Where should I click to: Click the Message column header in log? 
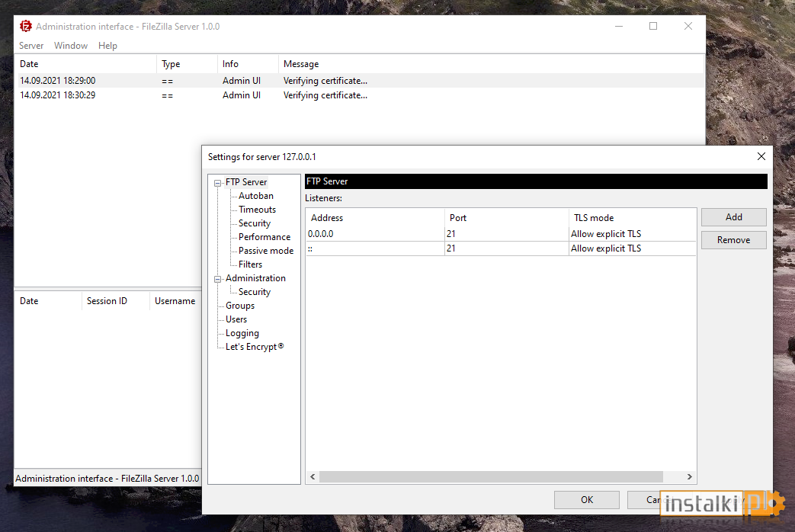[x=492, y=64]
